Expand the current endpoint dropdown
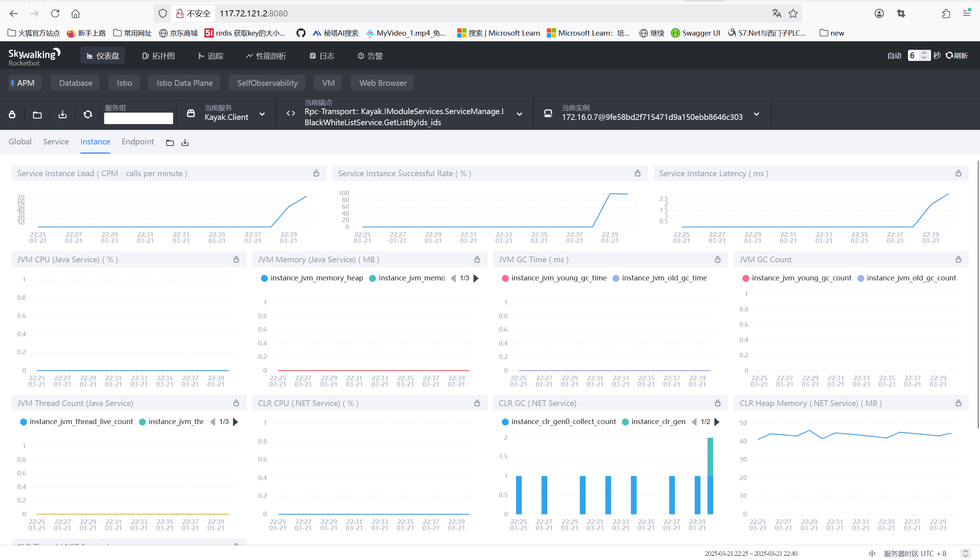This screenshot has width=980, height=560. click(519, 114)
